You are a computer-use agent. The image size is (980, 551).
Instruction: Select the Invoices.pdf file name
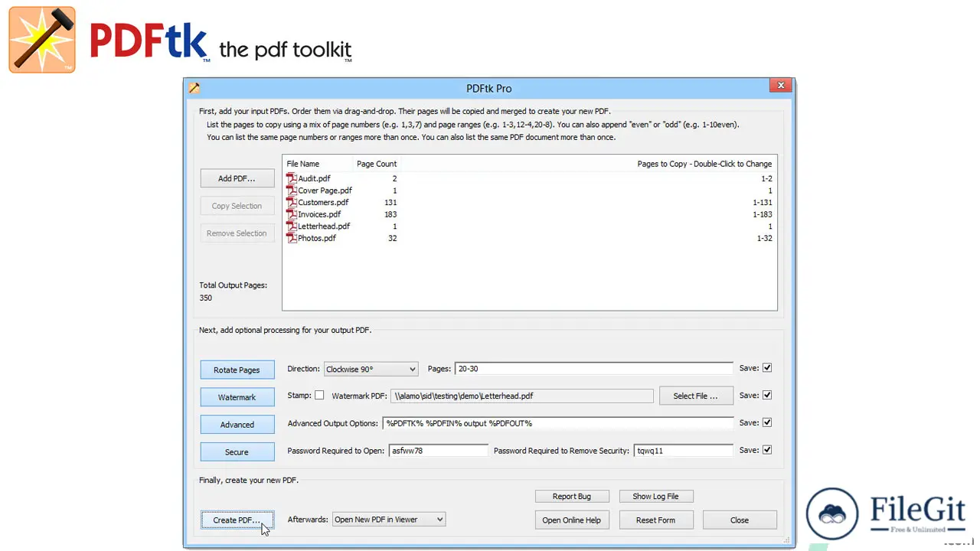[319, 214]
